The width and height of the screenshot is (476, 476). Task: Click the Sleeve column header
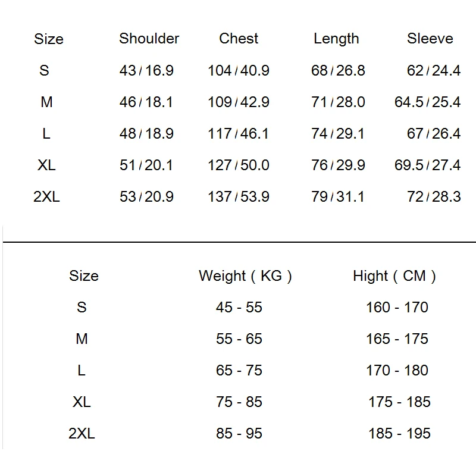pos(430,39)
